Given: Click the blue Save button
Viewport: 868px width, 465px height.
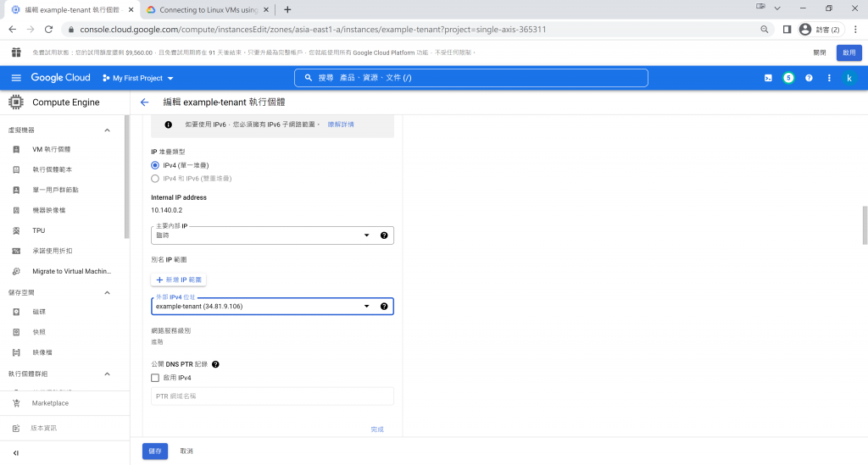Looking at the screenshot, I should (155, 451).
